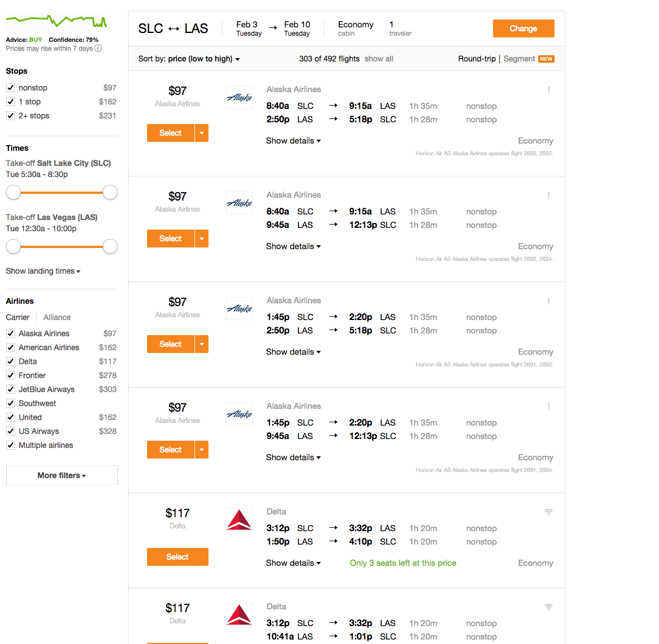Toggle US Airways carrier checkbox
659x644 pixels.
(11, 431)
